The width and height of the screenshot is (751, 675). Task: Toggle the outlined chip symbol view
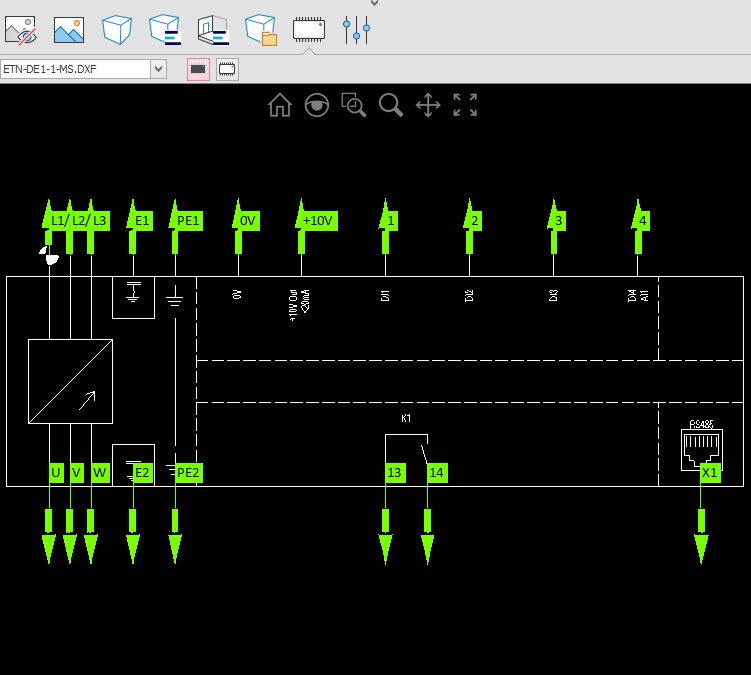[227, 69]
